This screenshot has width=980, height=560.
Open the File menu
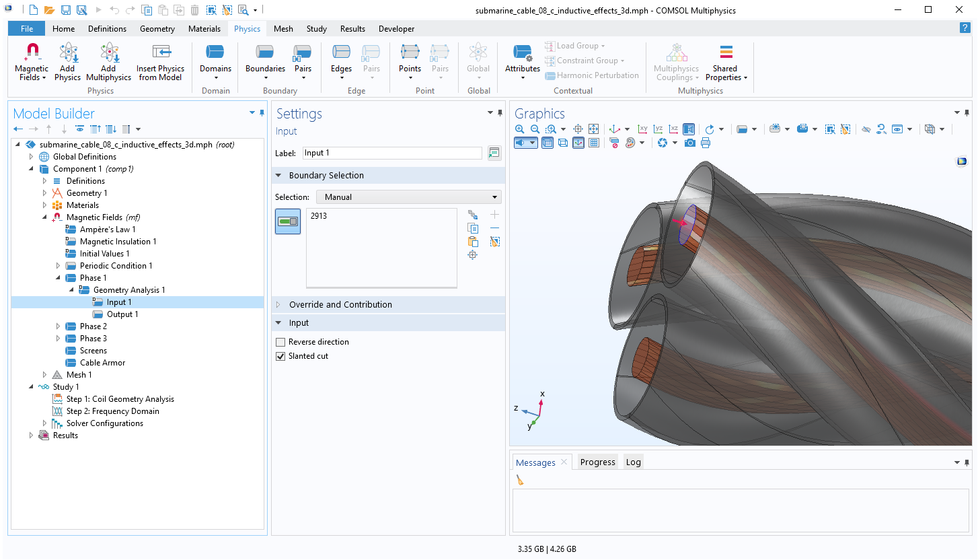click(x=27, y=29)
